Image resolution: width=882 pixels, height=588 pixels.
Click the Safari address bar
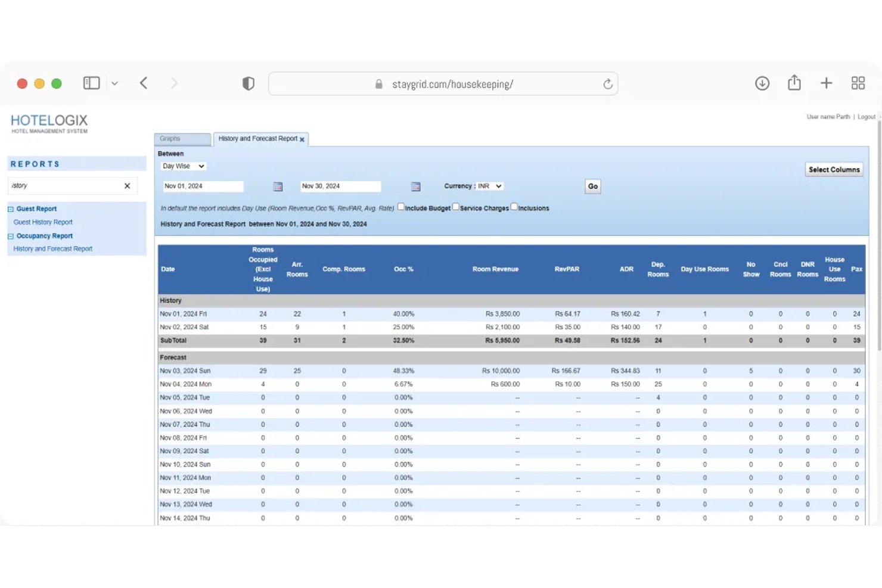443,84
